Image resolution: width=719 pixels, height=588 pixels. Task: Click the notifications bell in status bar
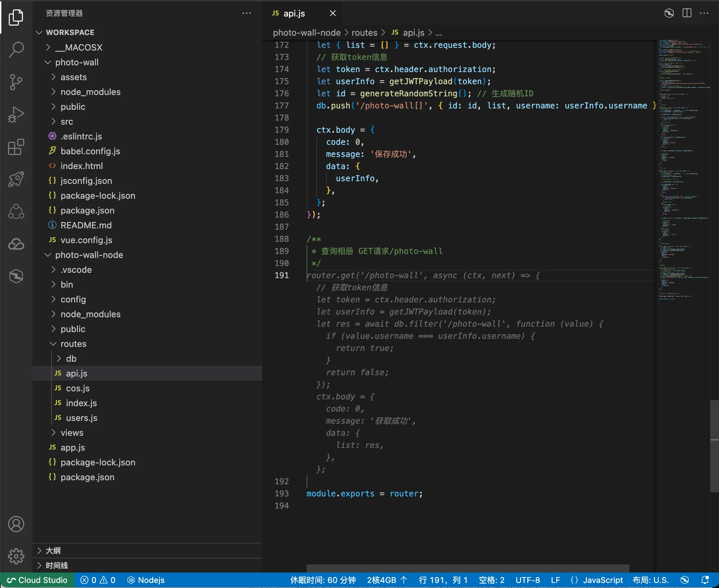[x=705, y=580]
